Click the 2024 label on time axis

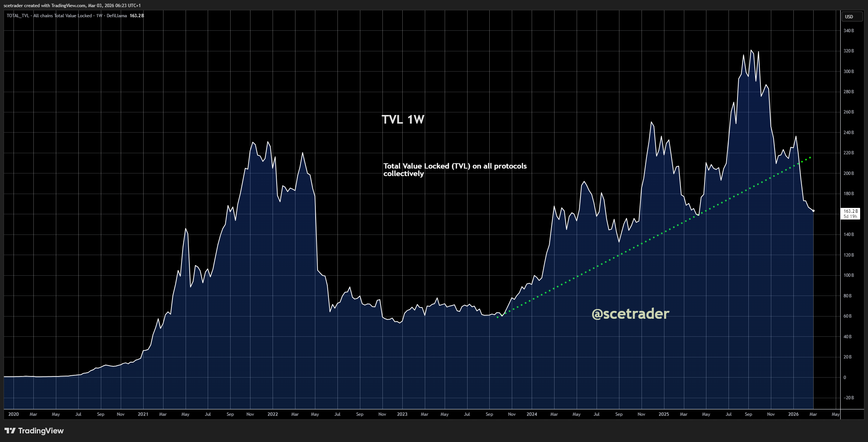point(532,414)
